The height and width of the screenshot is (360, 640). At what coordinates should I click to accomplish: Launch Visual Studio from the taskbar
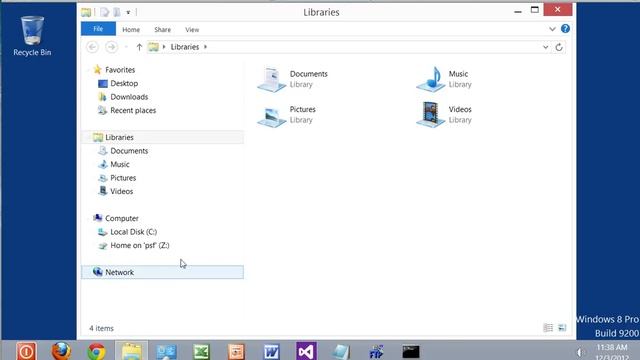pos(307,351)
